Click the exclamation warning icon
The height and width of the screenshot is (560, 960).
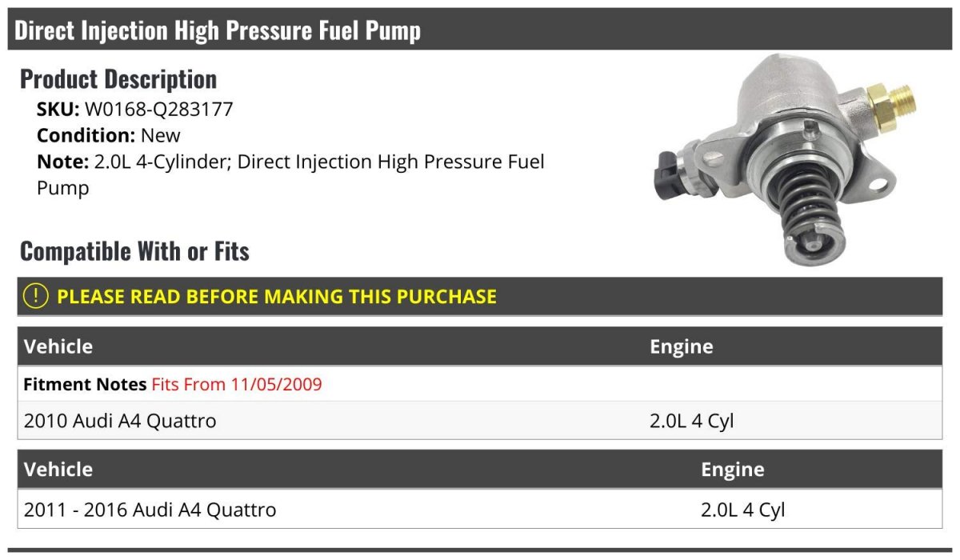pyautogui.click(x=36, y=296)
